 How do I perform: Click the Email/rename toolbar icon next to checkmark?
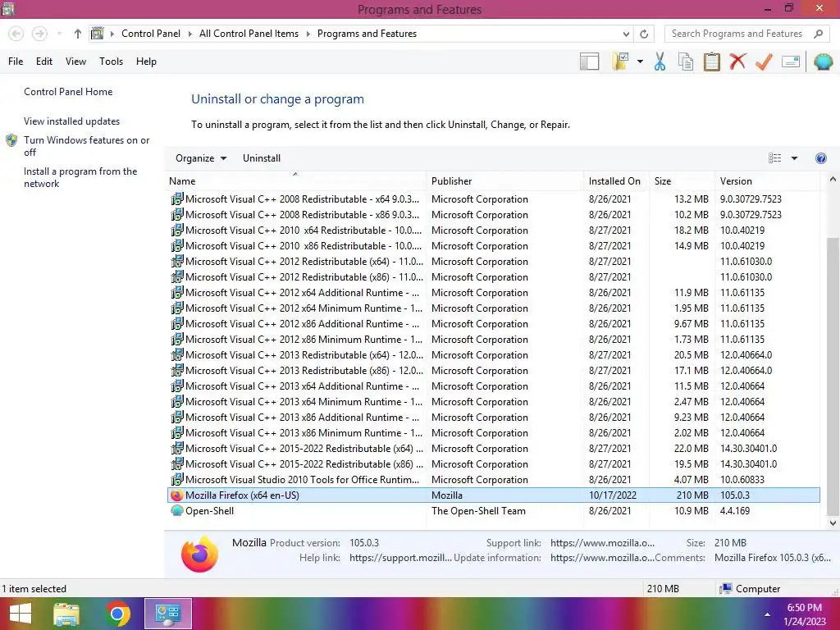791,62
